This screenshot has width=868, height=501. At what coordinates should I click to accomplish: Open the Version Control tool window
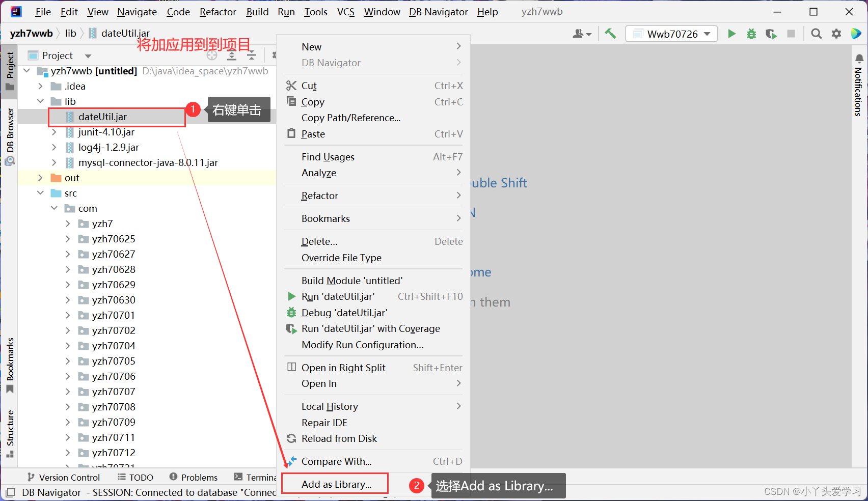64,477
